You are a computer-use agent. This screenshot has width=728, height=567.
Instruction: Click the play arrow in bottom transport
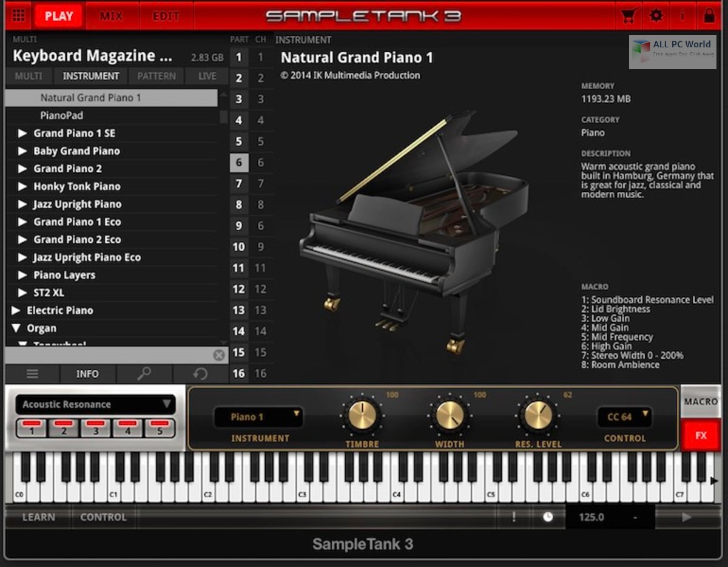[x=686, y=517]
